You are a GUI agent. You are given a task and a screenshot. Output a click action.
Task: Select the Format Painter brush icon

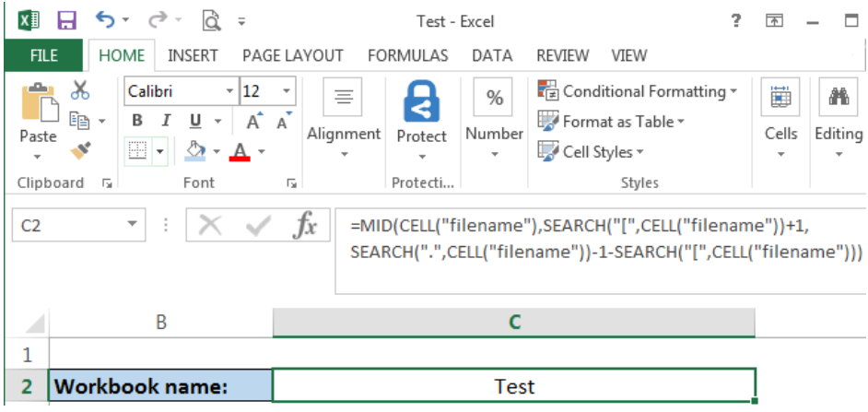80,150
